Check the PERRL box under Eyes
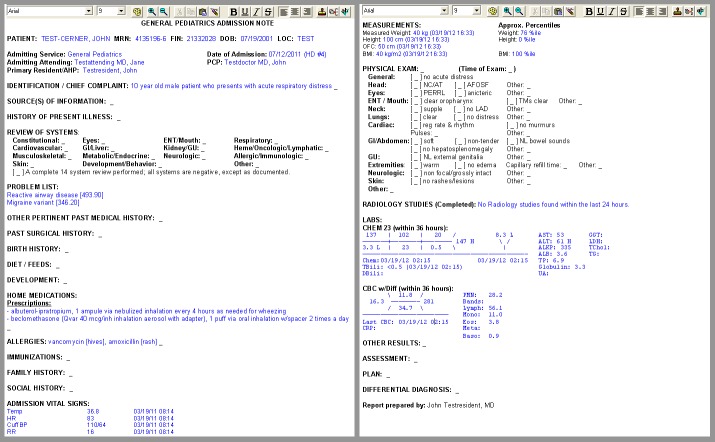The width and height of the screenshot is (715, 442). pyautogui.click(x=415, y=93)
